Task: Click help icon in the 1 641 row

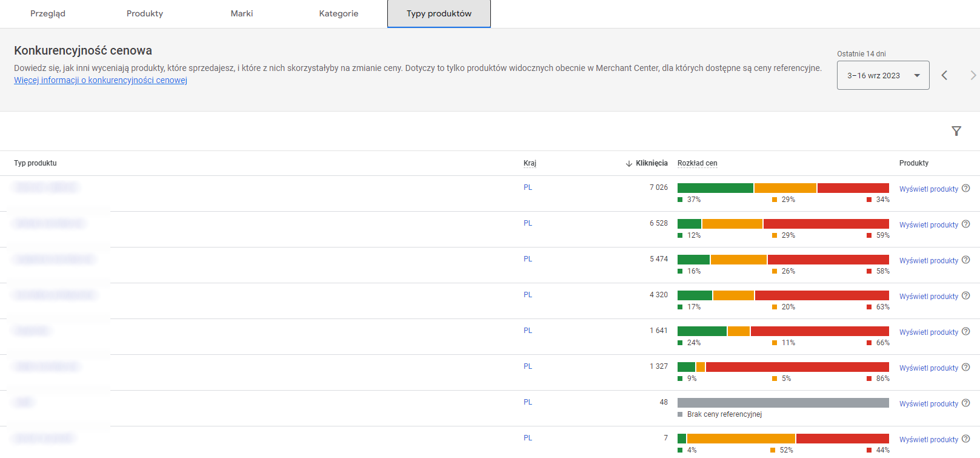Action: (966, 331)
